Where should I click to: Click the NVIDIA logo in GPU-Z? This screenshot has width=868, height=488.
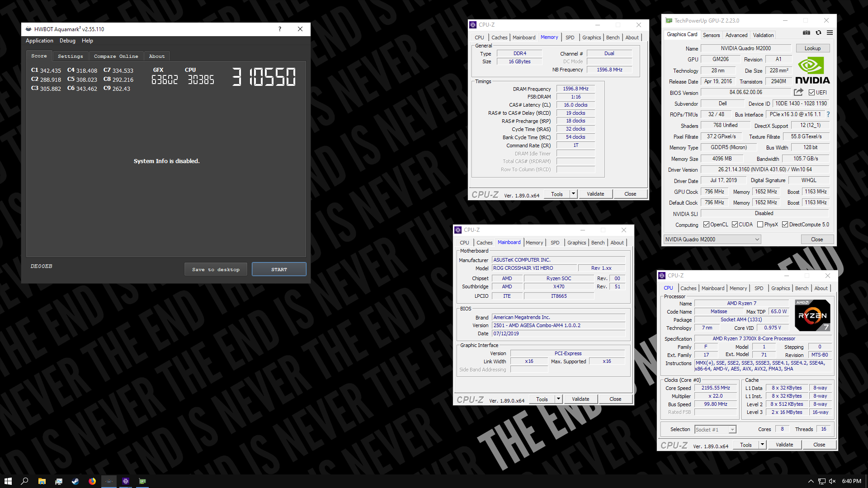tap(812, 70)
